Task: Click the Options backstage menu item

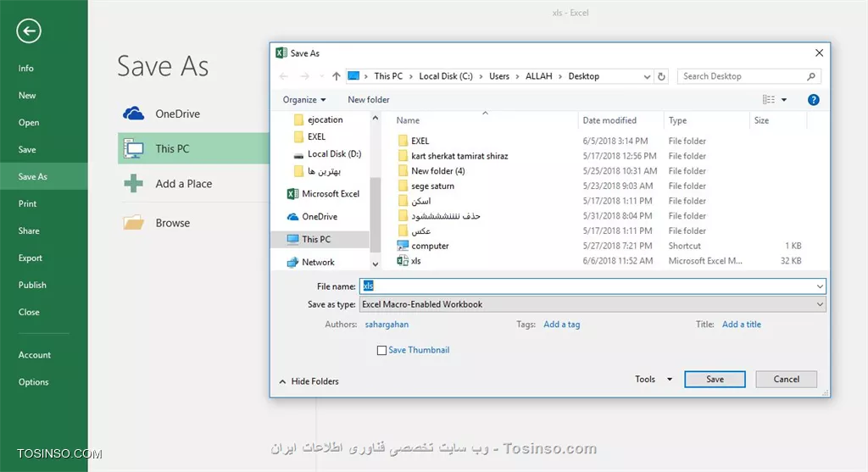Action: pyautogui.click(x=33, y=382)
